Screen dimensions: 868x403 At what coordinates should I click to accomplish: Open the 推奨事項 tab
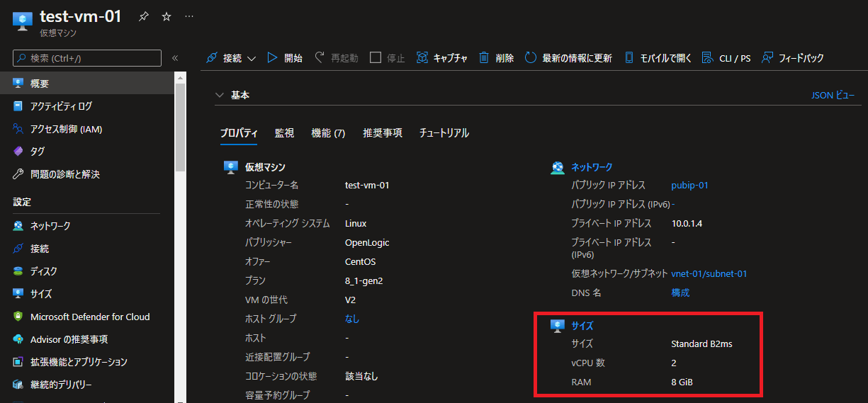coord(383,133)
